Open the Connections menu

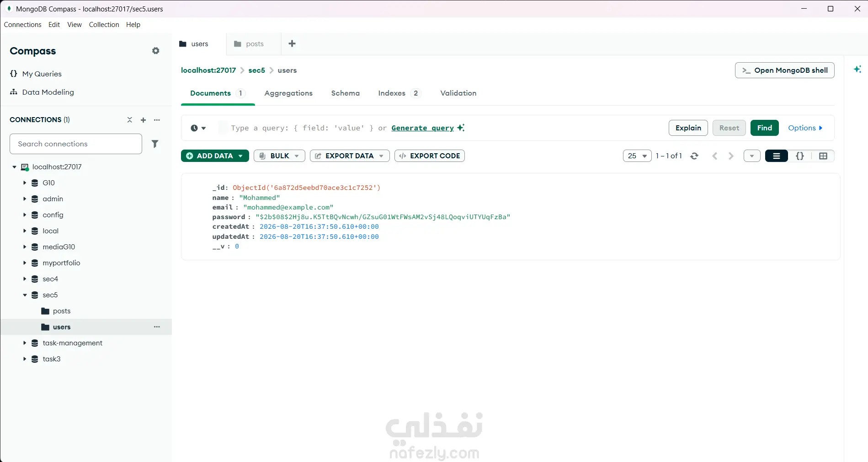click(x=23, y=25)
